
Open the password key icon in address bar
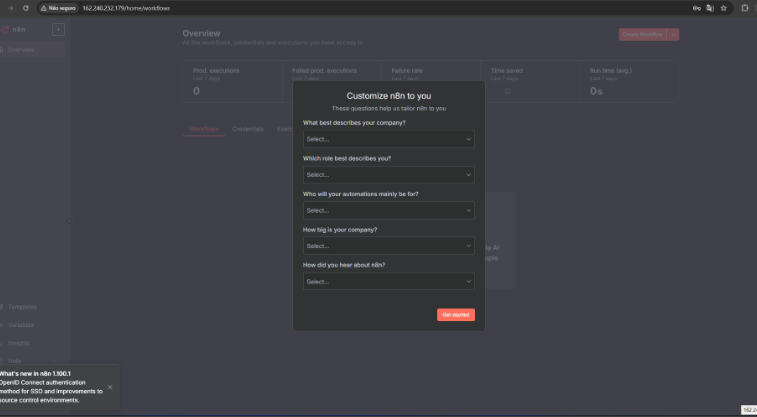click(697, 8)
